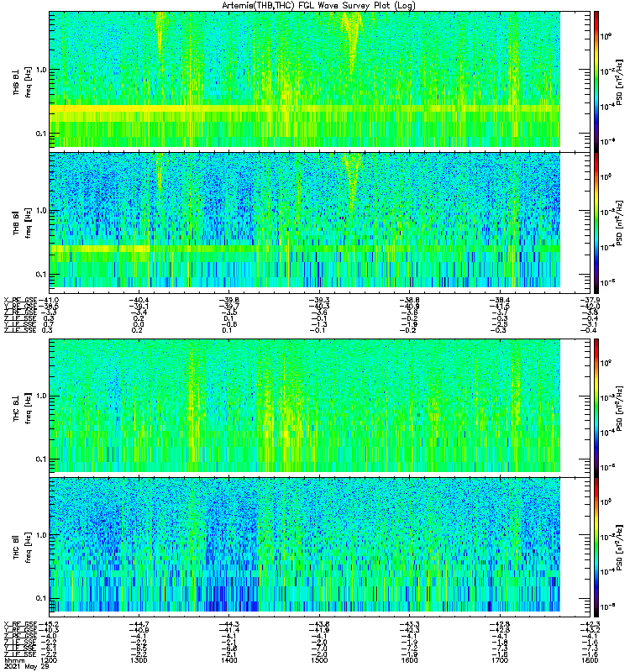
Task: Click the 1.0 tick label of THC B∥ panel
Action: point(41,535)
